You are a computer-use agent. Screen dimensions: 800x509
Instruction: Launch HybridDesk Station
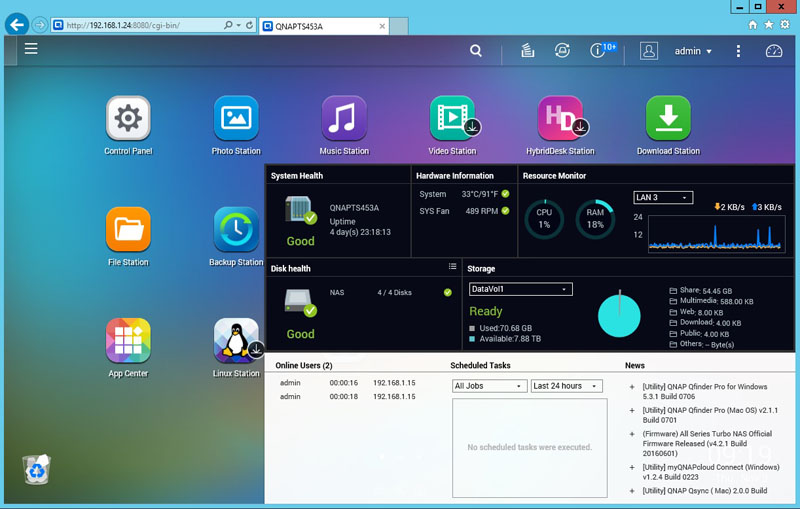coord(560,119)
